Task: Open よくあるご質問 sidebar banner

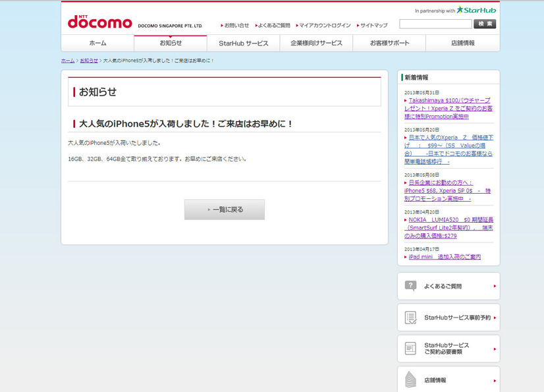Action: 449,286
